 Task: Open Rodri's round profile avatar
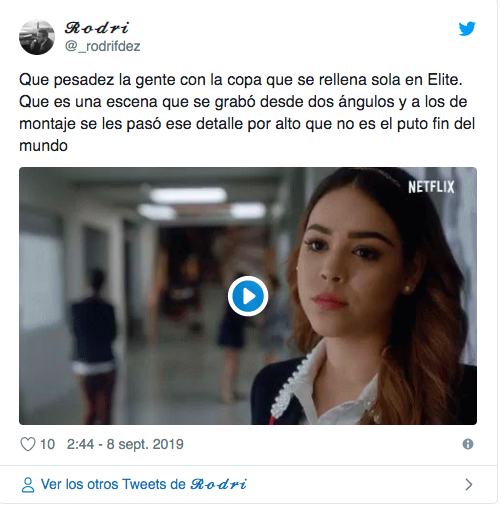coord(37,37)
